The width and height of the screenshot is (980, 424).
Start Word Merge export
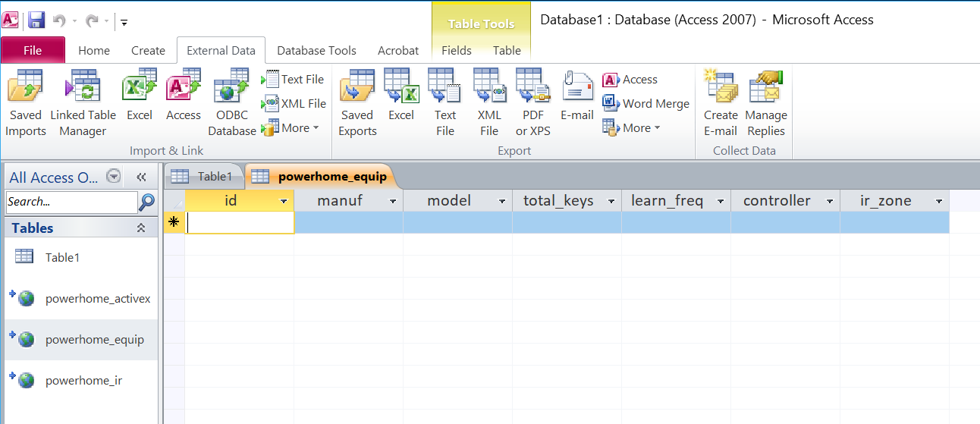[x=646, y=103]
